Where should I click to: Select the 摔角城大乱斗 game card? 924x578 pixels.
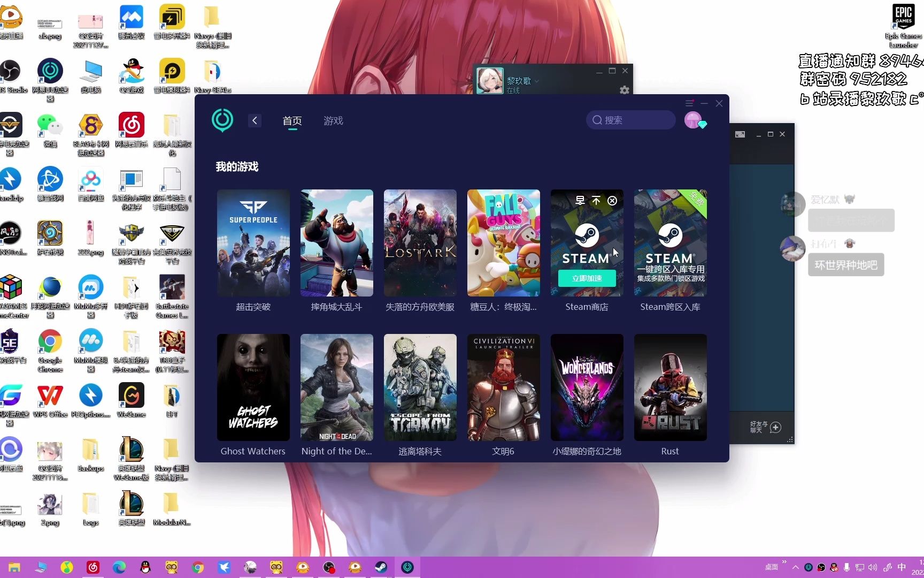click(337, 243)
